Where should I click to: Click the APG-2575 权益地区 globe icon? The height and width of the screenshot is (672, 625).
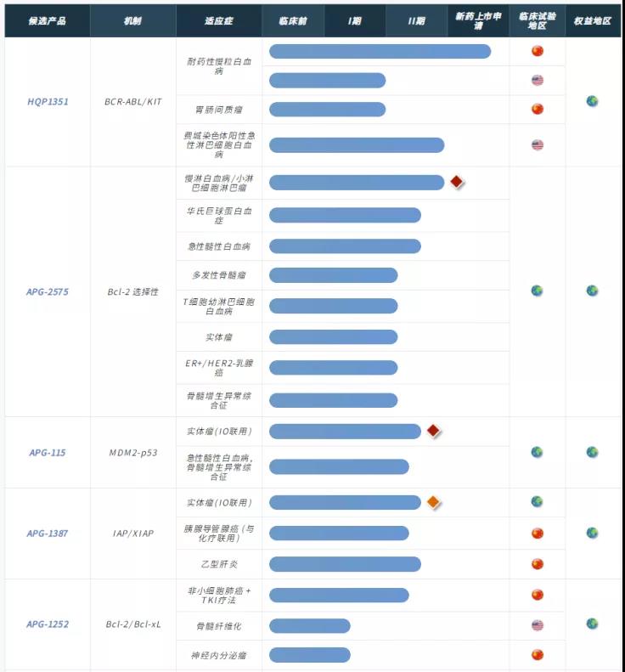(x=592, y=291)
